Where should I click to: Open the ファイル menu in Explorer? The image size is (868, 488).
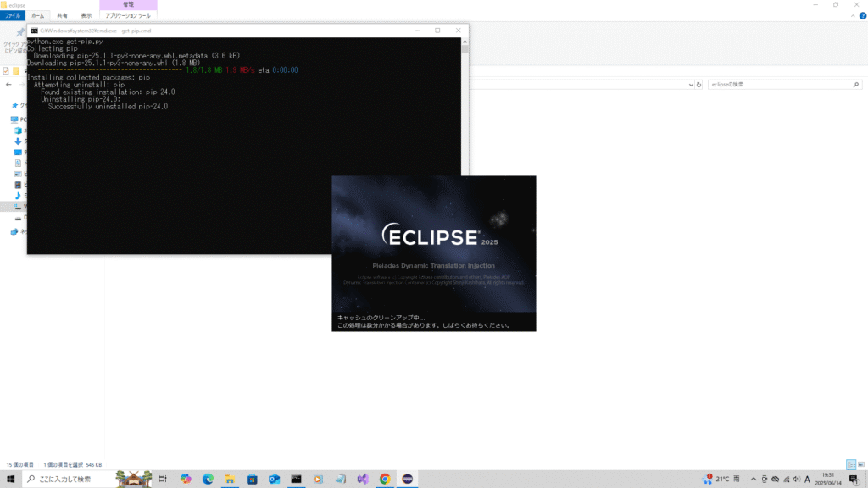click(12, 15)
